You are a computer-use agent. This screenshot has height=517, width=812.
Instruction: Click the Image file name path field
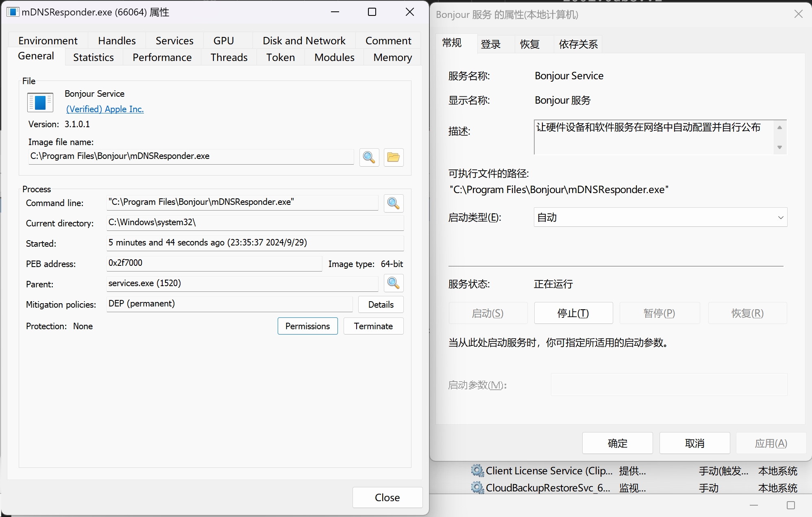point(191,156)
